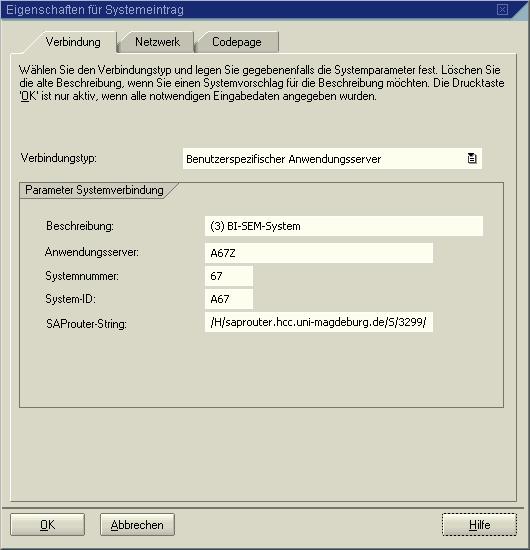This screenshot has height=550, width=530.
Task: Click the System-ID field showing A67
Action: click(229, 299)
